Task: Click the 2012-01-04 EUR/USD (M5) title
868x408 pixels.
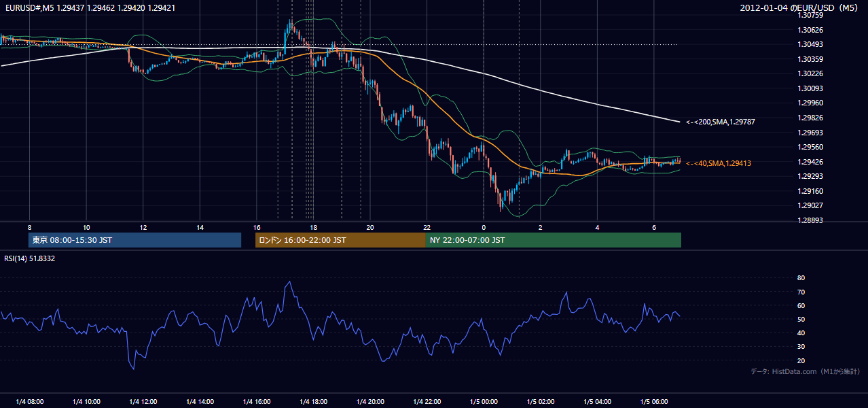Action: tap(800, 7)
